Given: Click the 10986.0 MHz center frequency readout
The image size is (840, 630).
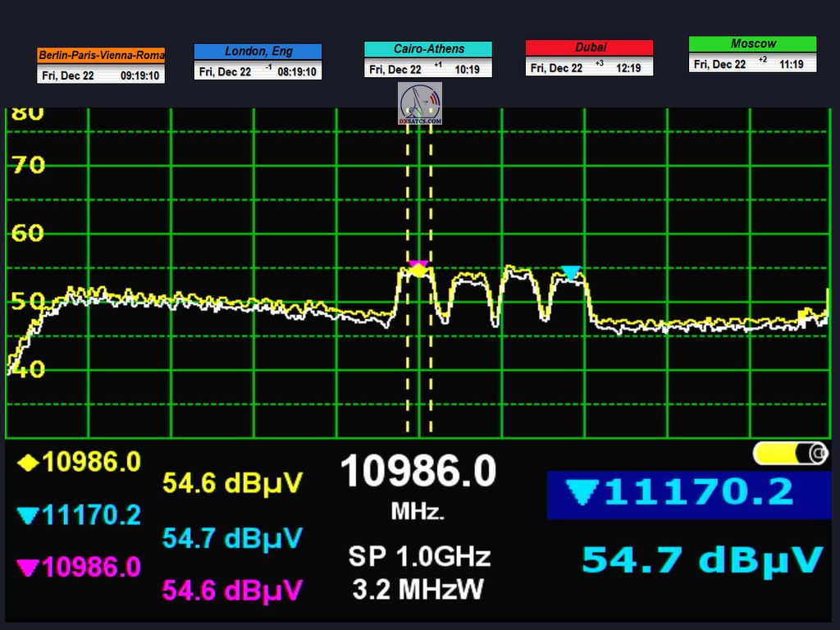Looking at the screenshot, I should point(418,473).
